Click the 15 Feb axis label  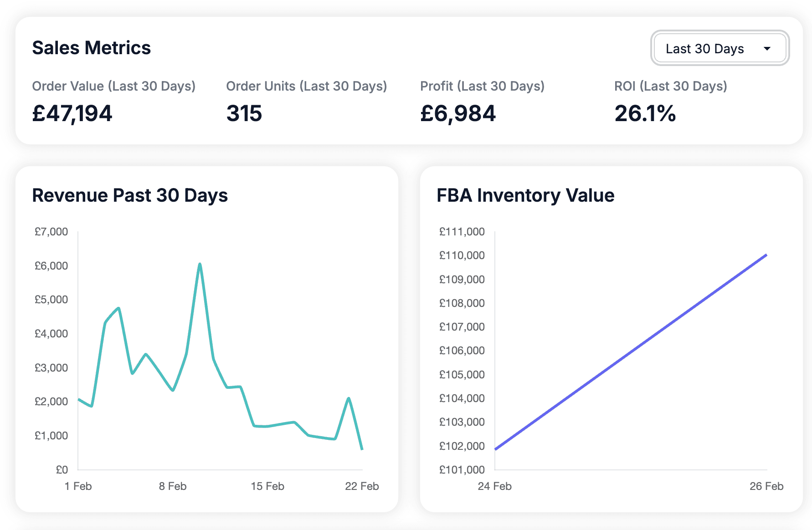coord(267,486)
